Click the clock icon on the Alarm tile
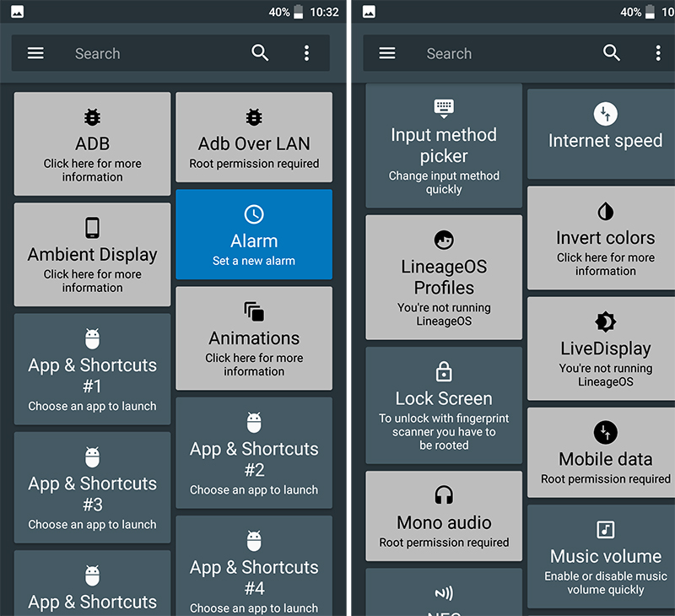The image size is (675, 616). click(254, 214)
